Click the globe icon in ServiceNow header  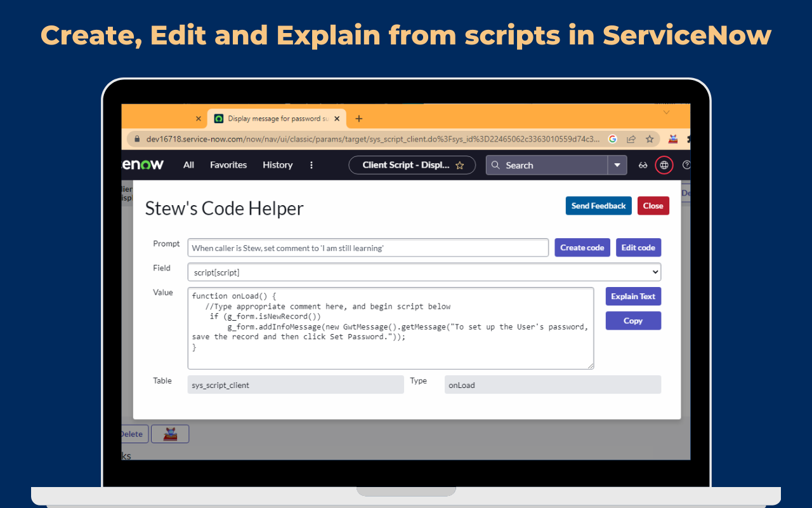[x=664, y=165]
